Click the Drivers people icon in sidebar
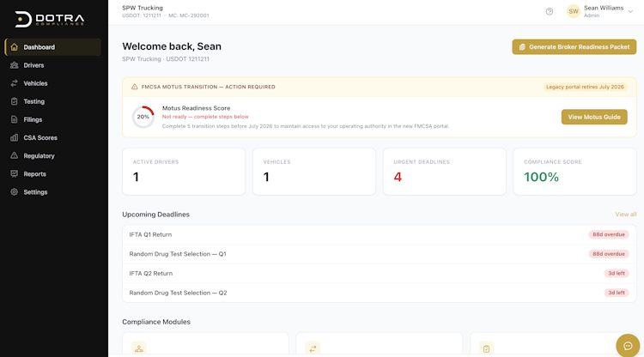Image resolution: width=644 pixels, height=357 pixels. (15, 65)
